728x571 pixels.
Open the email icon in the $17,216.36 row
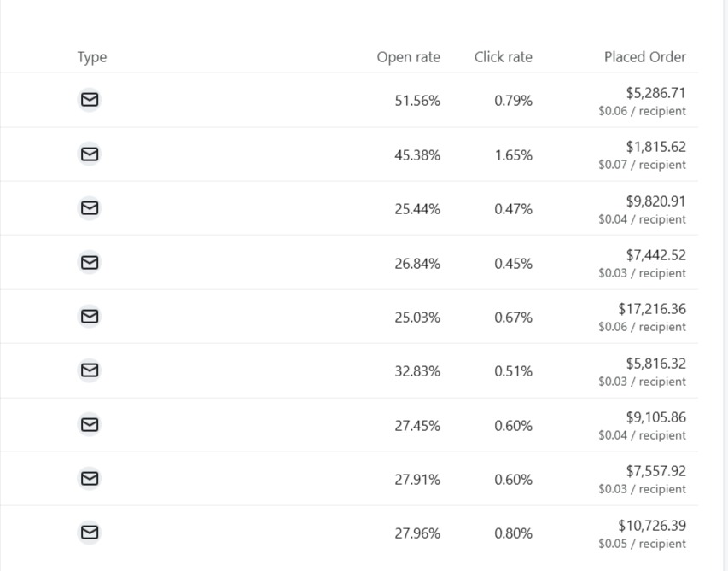point(90,317)
